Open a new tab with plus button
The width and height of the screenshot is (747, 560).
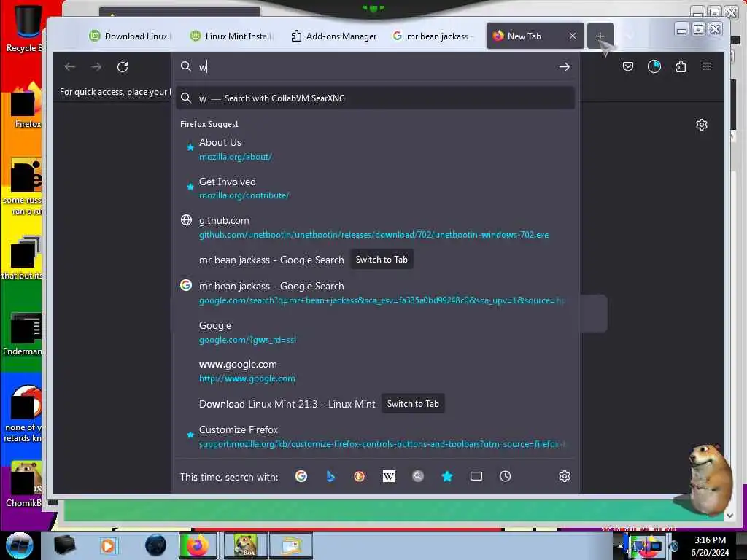pos(600,36)
